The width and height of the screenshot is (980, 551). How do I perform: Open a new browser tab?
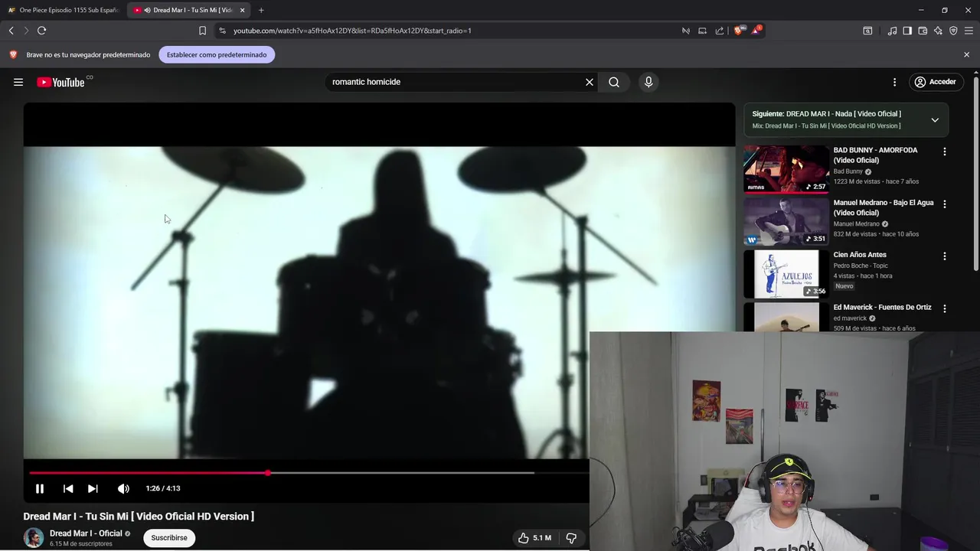(x=261, y=10)
